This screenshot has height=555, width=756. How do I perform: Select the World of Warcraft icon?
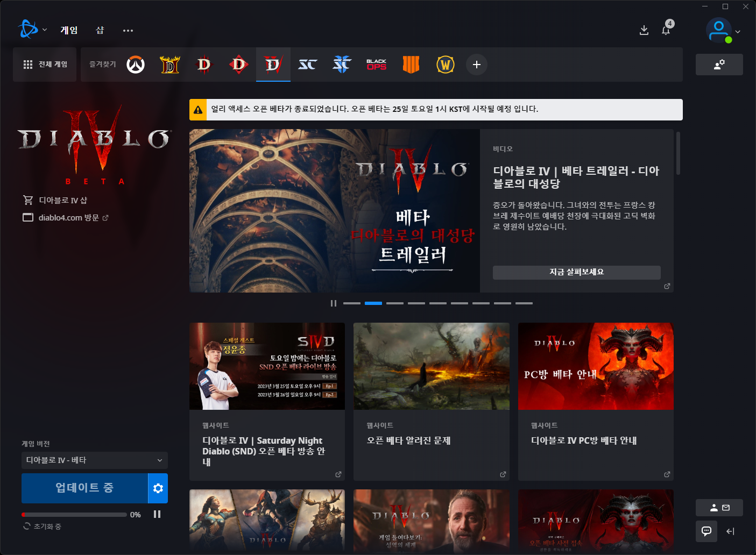[446, 65]
